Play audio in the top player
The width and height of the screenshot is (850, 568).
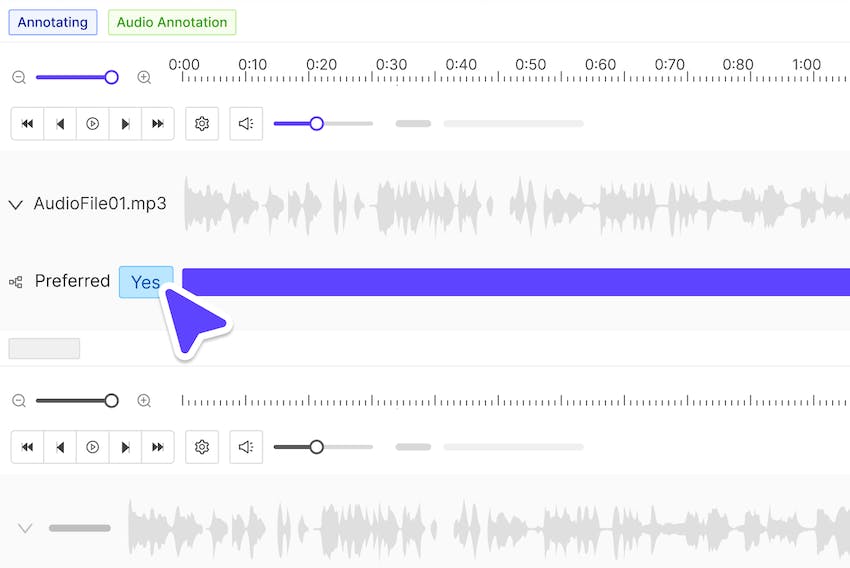[93, 124]
